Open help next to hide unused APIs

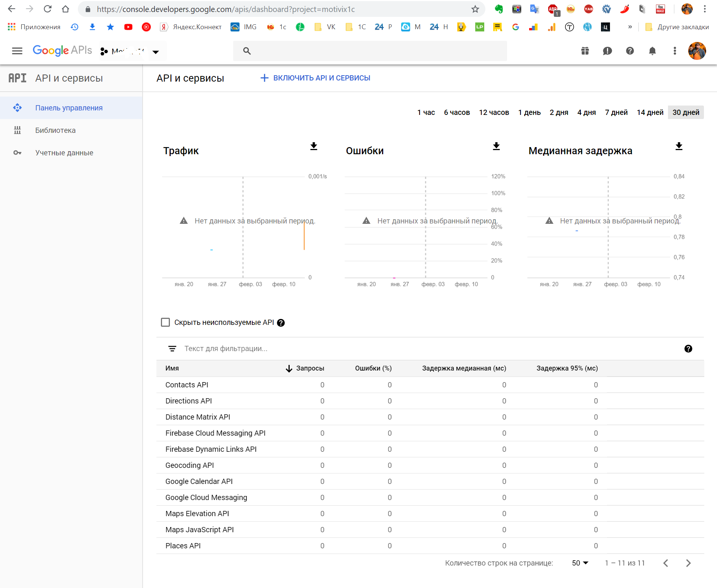coord(281,323)
